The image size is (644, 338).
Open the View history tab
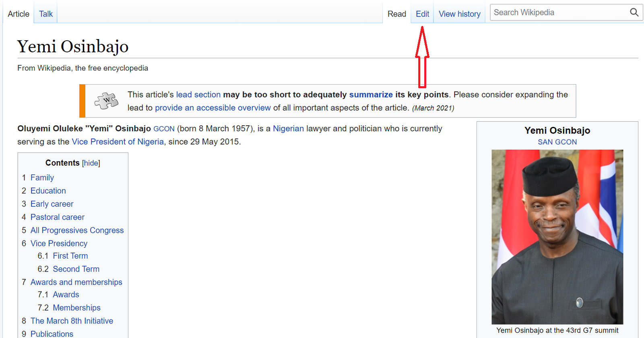point(460,14)
